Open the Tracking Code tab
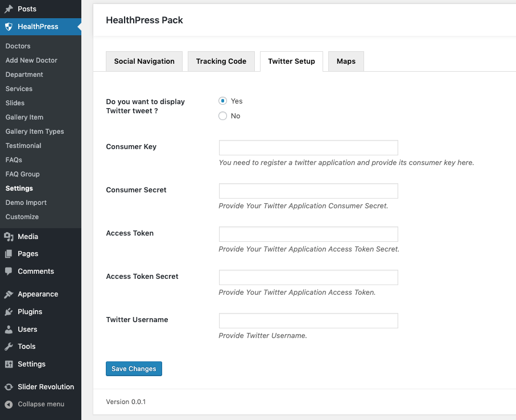Viewport: 516px width, 420px height. coord(221,61)
